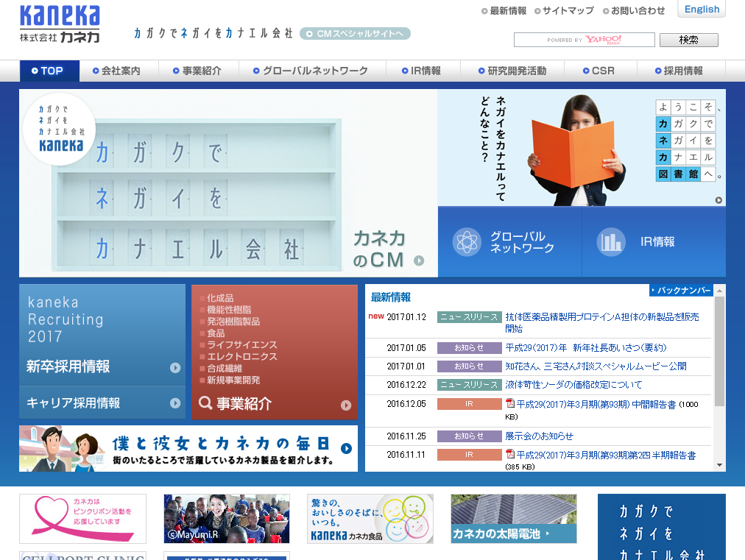Open the blue カガクでネガイを banner at bottom right
This screenshot has height=560, width=745.
click(661, 527)
